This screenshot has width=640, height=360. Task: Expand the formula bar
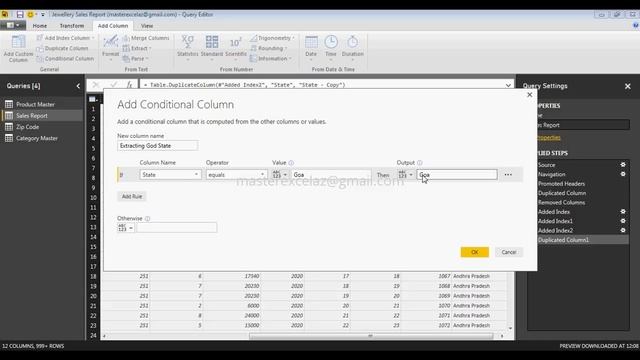[508, 85]
